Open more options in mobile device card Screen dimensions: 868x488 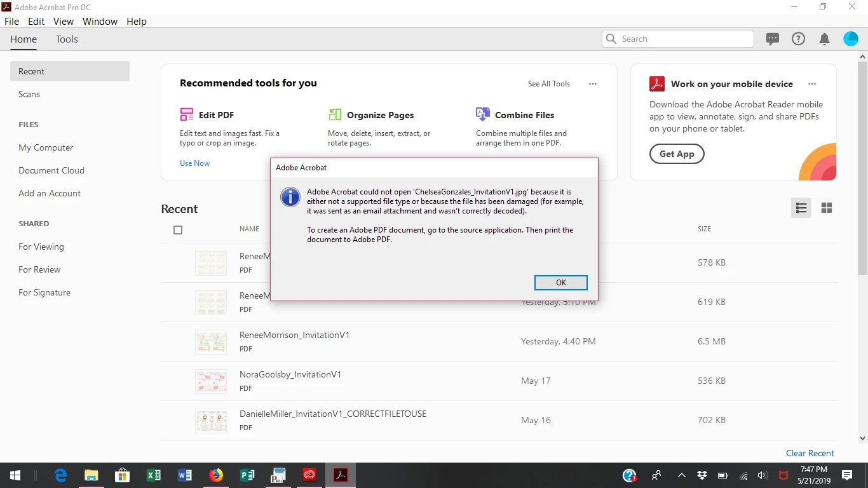(812, 84)
